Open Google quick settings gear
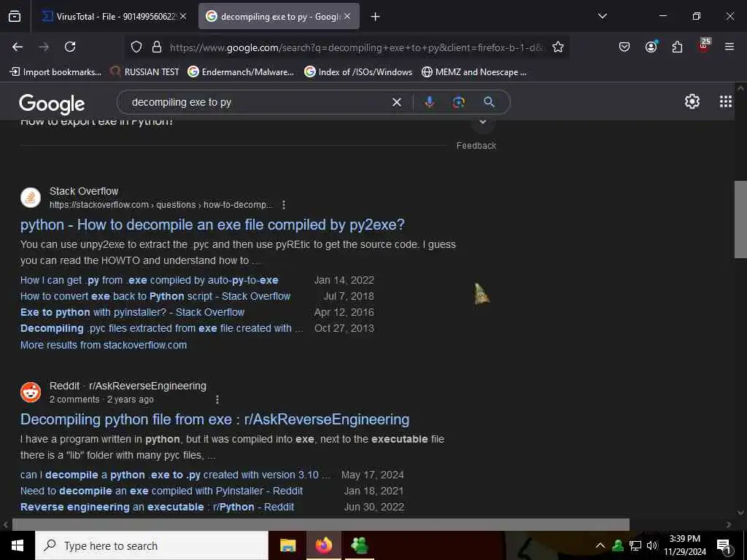 click(692, 101)
